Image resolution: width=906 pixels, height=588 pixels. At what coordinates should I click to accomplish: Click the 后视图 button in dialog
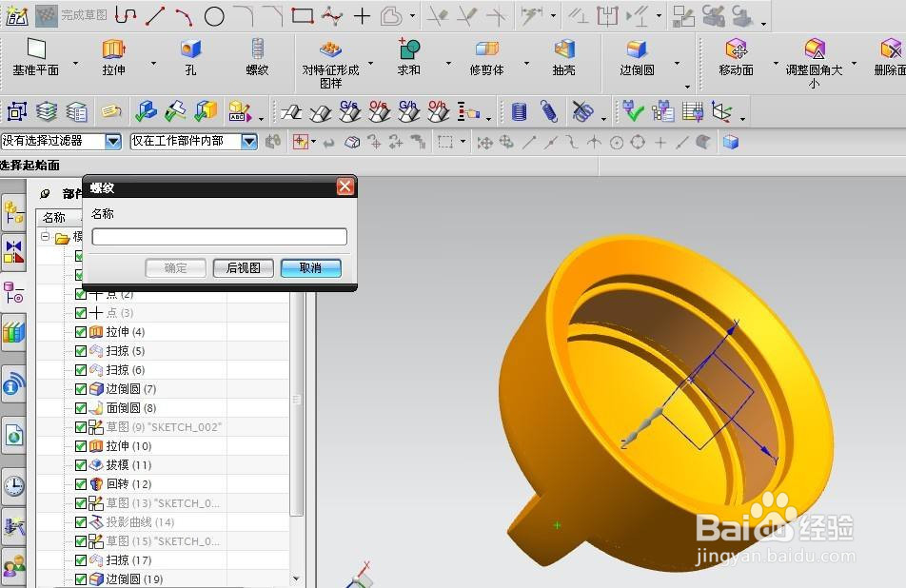tap(244, 268)
